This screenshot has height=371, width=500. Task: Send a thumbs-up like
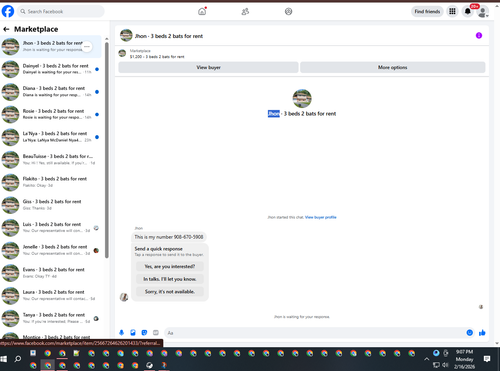(x=482, y=333)
